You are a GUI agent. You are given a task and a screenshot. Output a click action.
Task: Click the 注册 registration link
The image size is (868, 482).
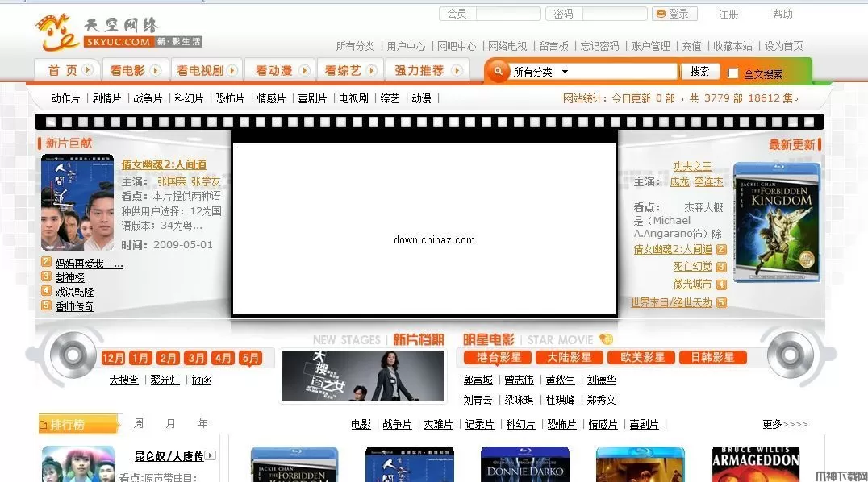[728, 14]
